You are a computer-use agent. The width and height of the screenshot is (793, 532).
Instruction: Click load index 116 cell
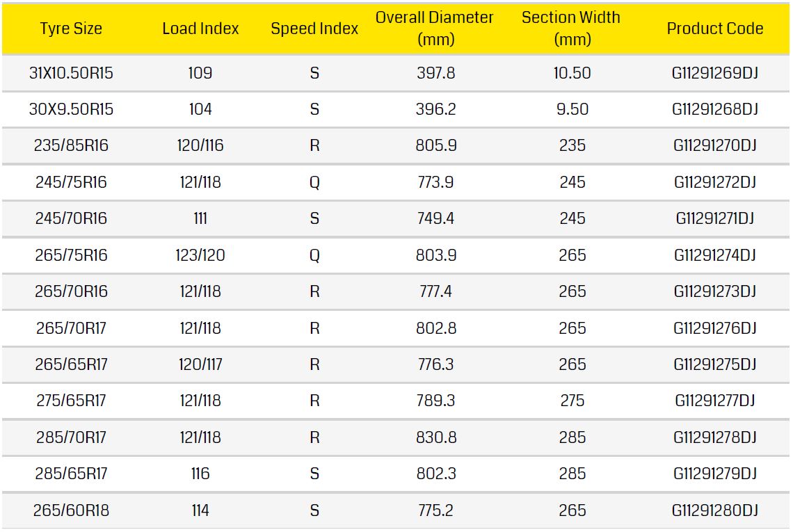(x=200, y=474)
